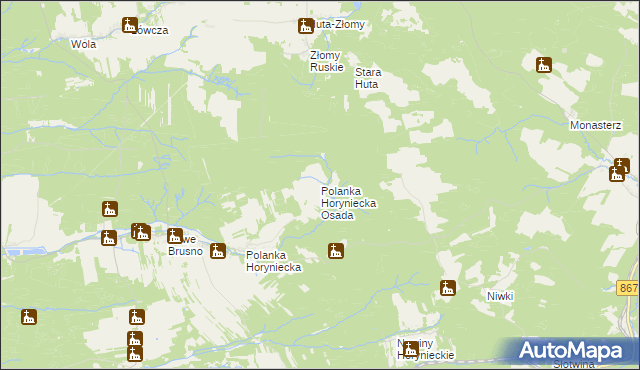Screen dimensions: 640x370
Task: Open the church marker northwest of Monasterz label
Action: pyautogui.click(x=544, y=65)
